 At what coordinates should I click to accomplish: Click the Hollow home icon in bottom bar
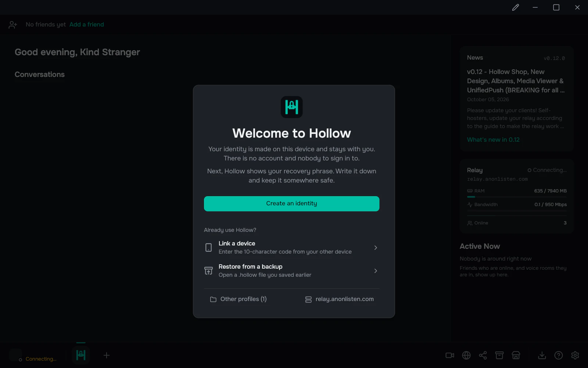(x=81, y=355)
